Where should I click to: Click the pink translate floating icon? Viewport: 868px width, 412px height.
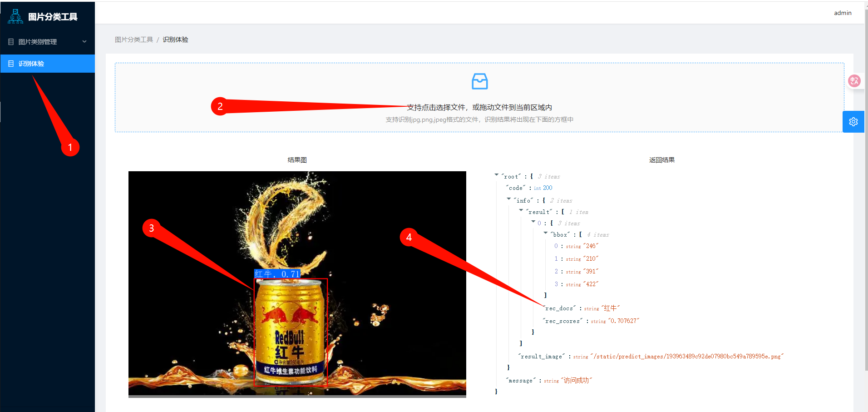[854, 81]
